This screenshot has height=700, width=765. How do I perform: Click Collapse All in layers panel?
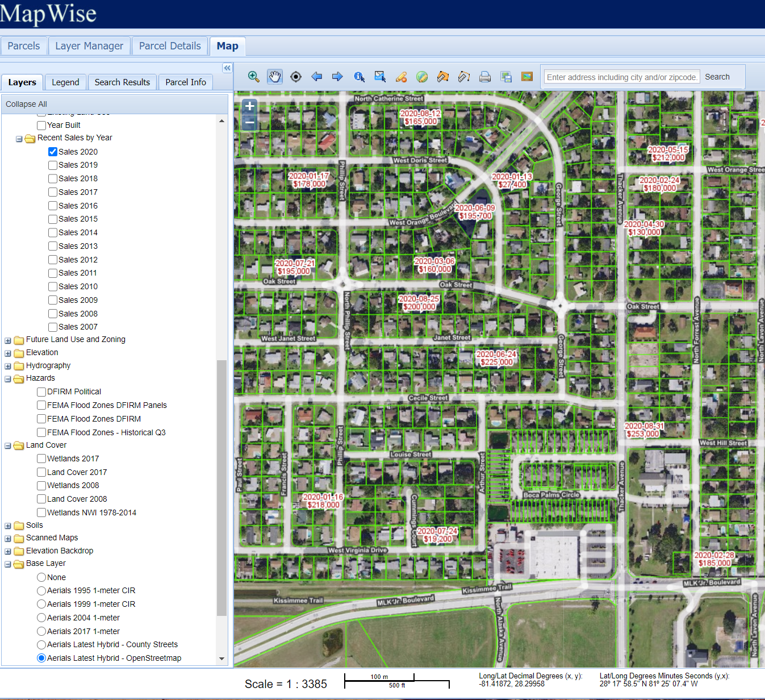click(x=26, y=104)
